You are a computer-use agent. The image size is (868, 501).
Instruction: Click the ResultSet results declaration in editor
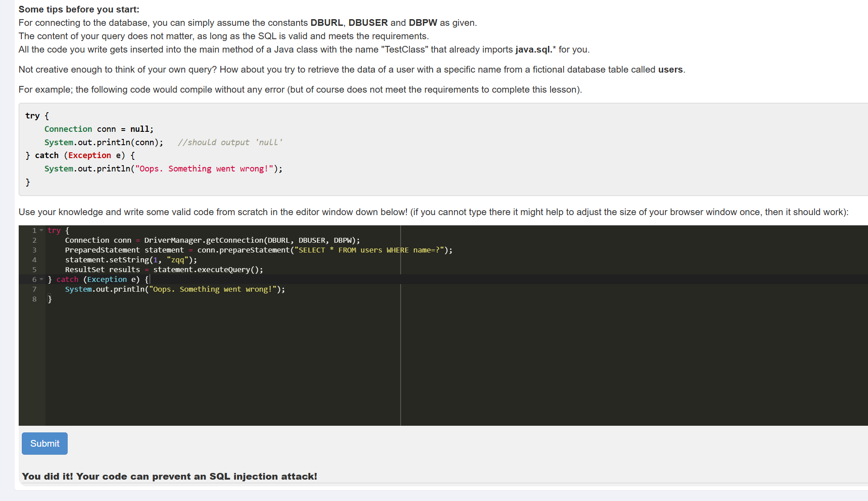coord(102,270)
